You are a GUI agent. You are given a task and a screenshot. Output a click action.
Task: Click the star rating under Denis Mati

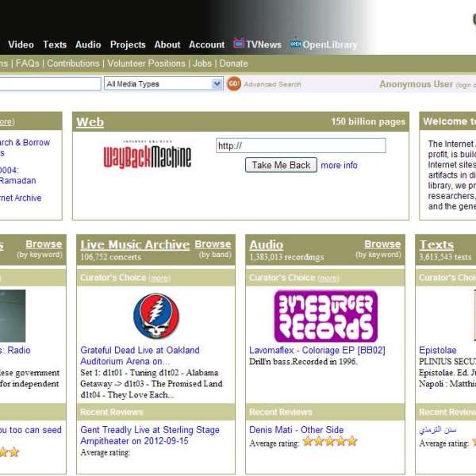click(330, 441)
